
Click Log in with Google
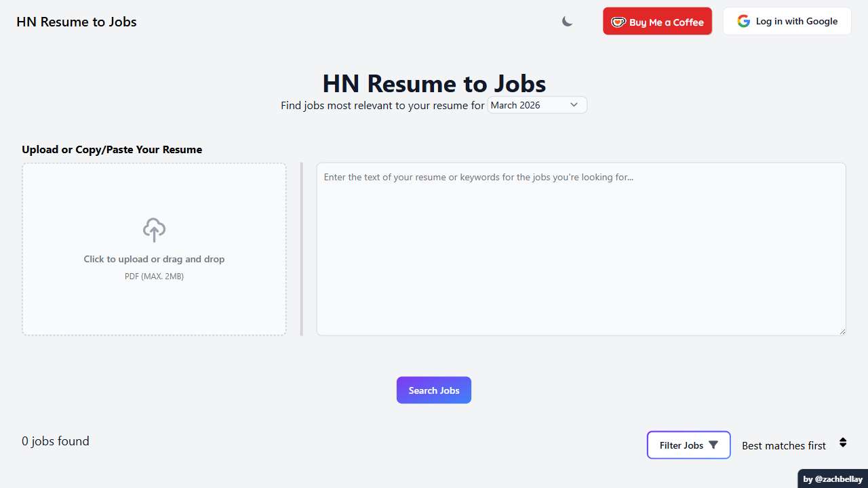click(x=787, y=21)
